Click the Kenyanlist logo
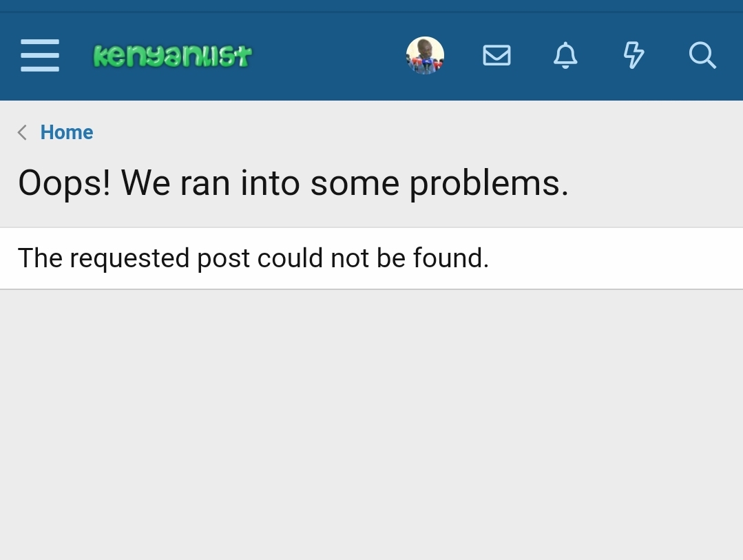 [172, 55]
